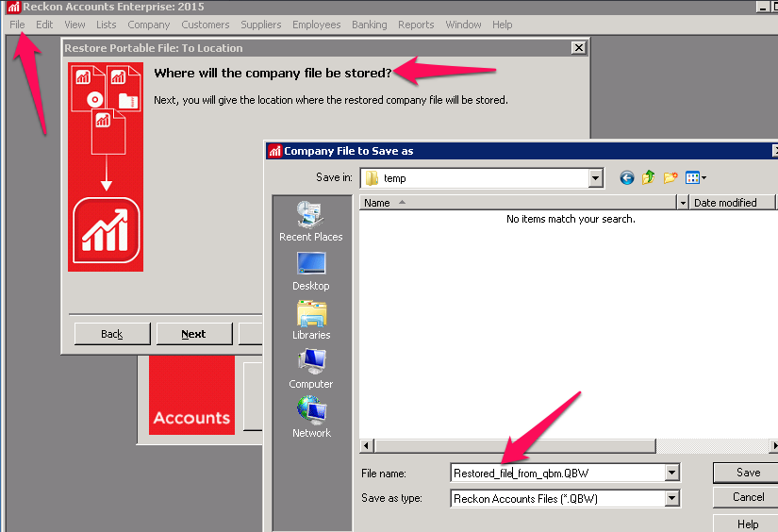778x532 pixels.
Task: Select Recent Places in sidebar
Action: click(310, 222)
